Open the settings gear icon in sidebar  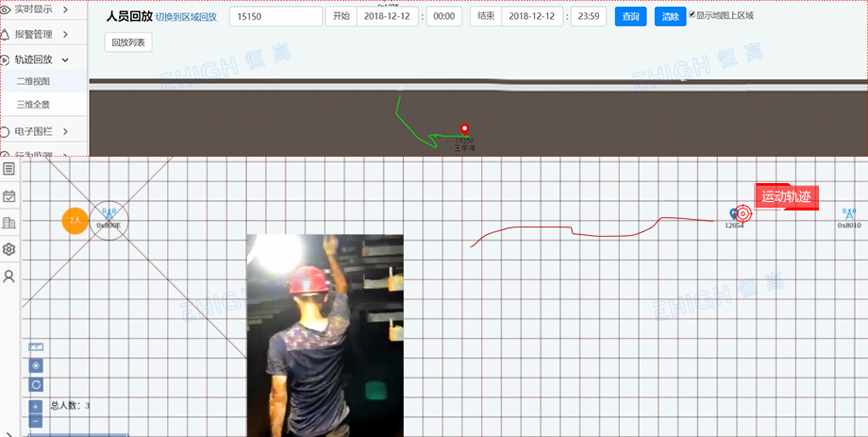coord(8,249)
